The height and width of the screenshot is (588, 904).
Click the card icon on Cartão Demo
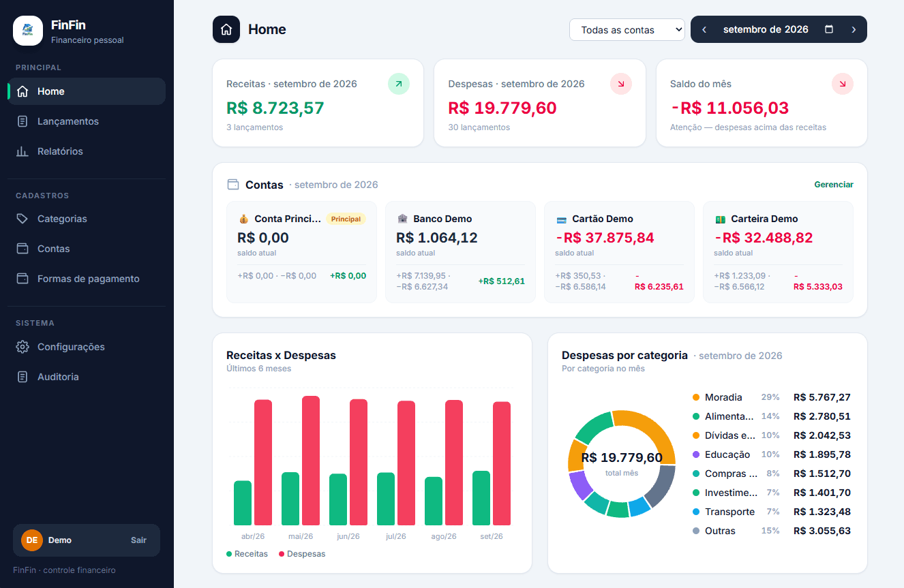click(561, 219)
